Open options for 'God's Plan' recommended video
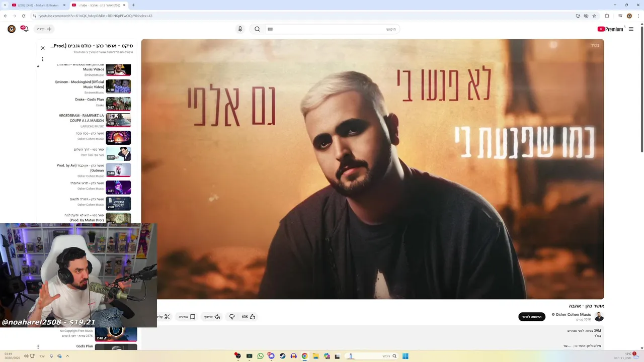The image size is (644, 362). click(38, 347)
